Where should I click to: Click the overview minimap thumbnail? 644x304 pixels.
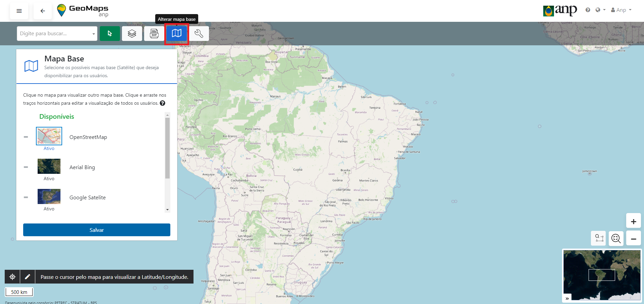(602, 275)
